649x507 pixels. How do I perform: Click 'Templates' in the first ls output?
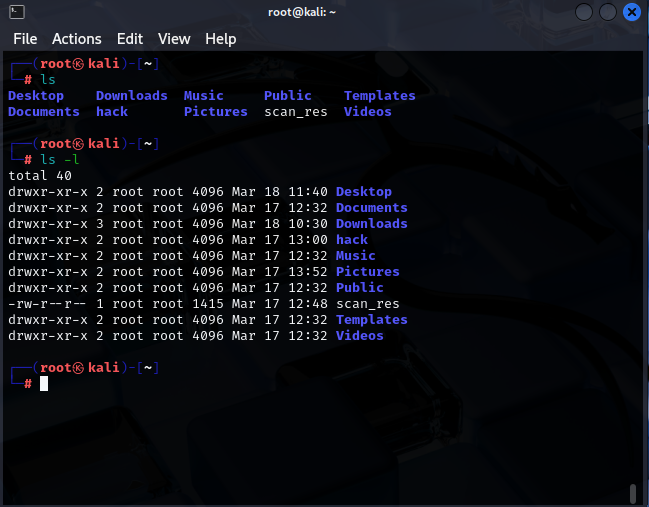pyautogui.click(x=380, y=96)
